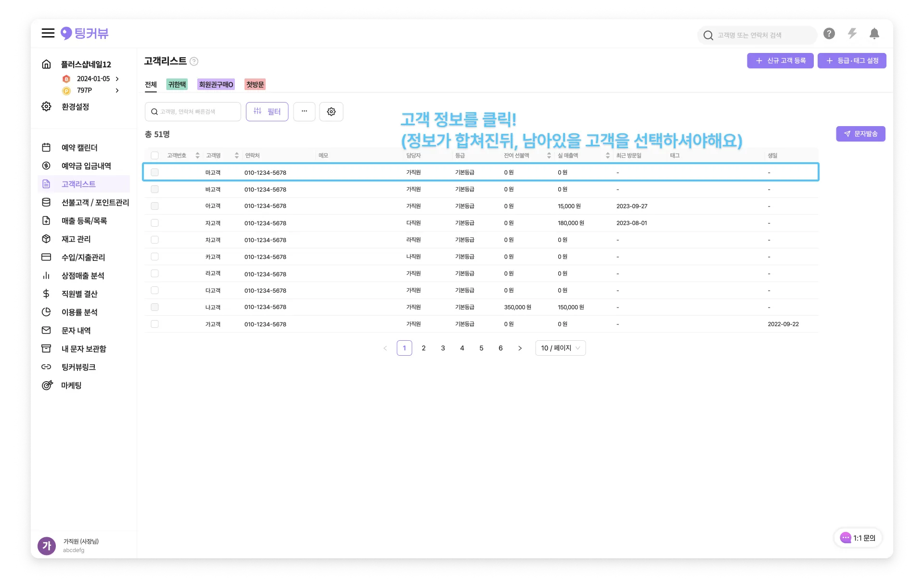The width and height of the screenshot is (924, 580).
Task: Select the 귀한택 tag tab
Action: click(177, 85)
